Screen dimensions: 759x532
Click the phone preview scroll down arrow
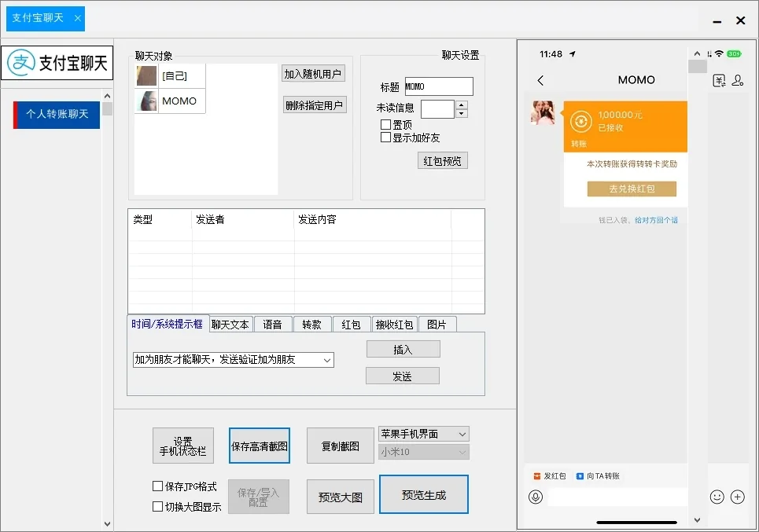tap(697, 520)
